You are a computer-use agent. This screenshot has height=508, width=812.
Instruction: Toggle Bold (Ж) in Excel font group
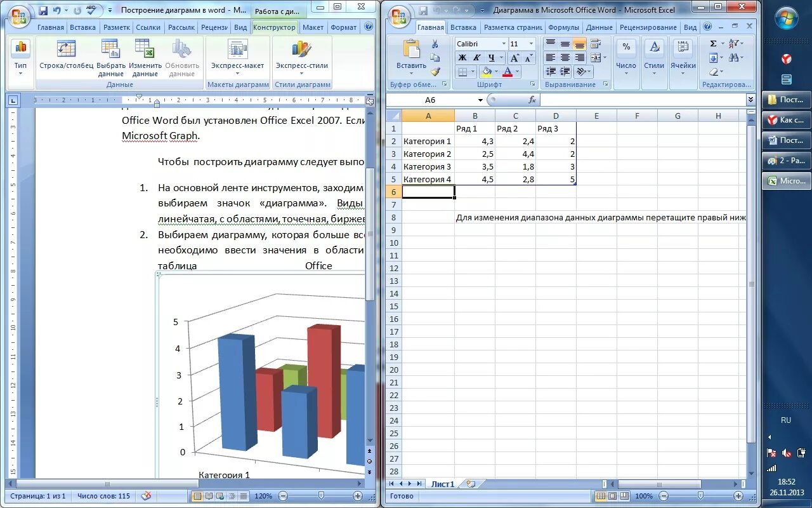pos(462,58)
